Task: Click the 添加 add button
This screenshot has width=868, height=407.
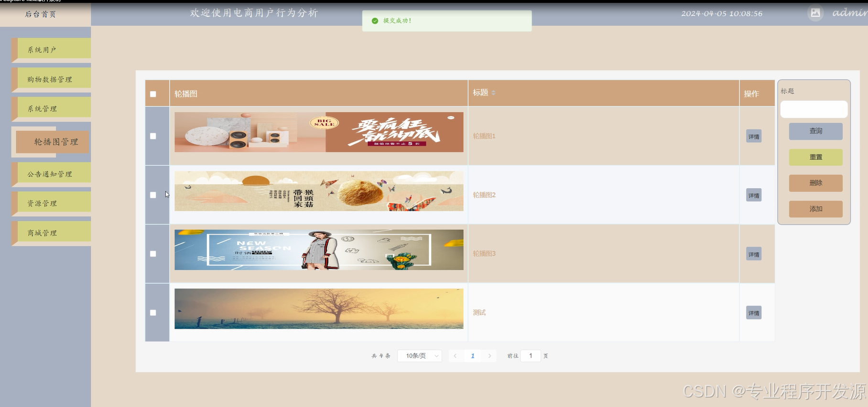Action: pos(815,209)
